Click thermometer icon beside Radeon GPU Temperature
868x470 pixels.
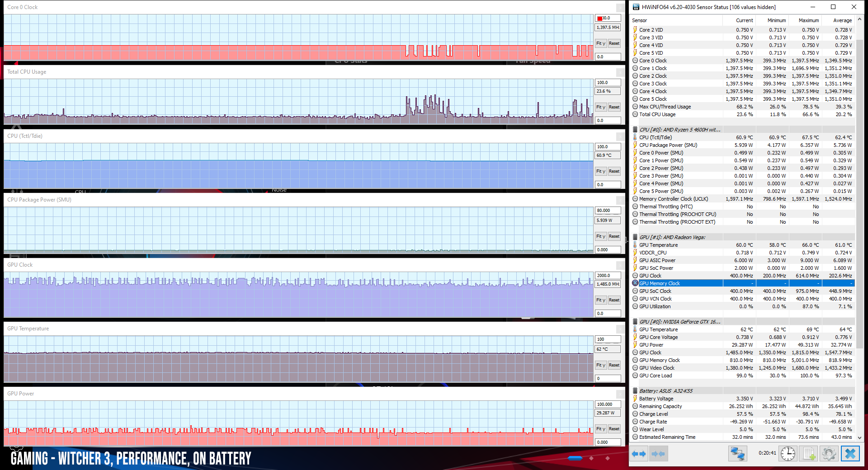pos(635,245)
